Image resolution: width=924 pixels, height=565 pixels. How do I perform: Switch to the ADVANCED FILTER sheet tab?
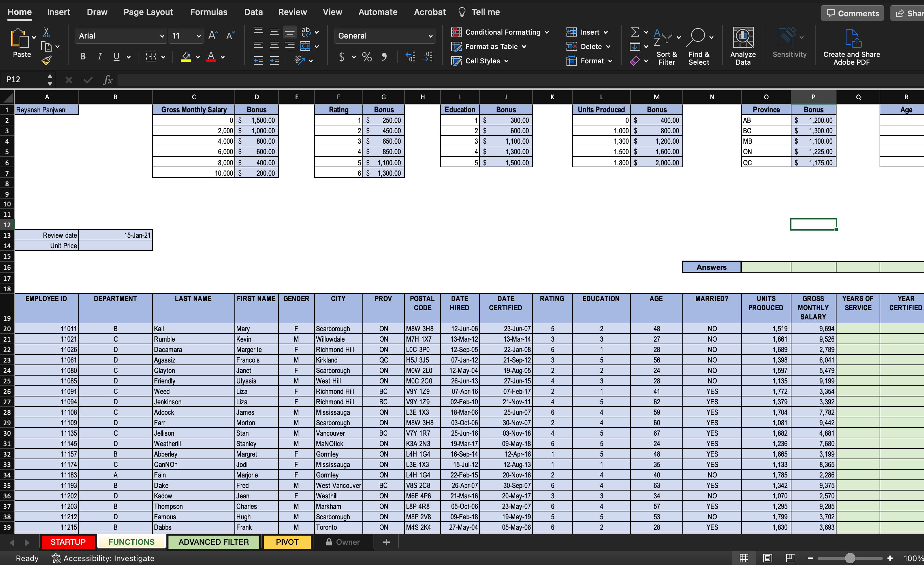[214, 542]
